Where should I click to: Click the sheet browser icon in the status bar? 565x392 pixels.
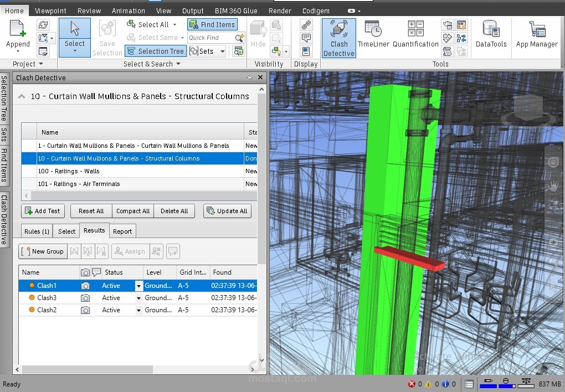click(x=469, y=384)
